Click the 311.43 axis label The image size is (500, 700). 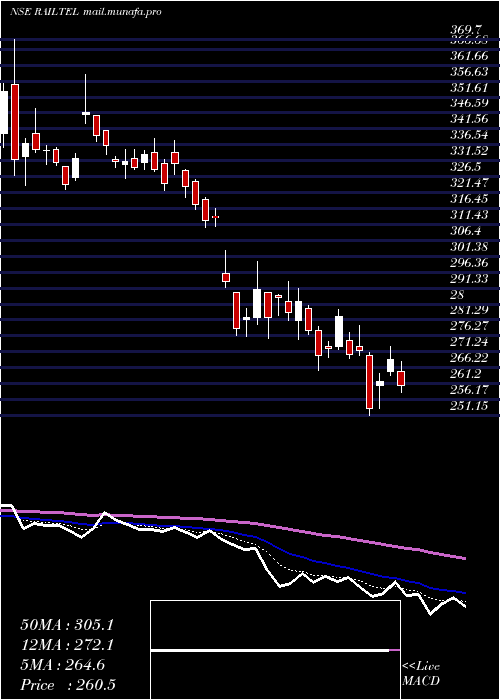(x=470, y=215)
